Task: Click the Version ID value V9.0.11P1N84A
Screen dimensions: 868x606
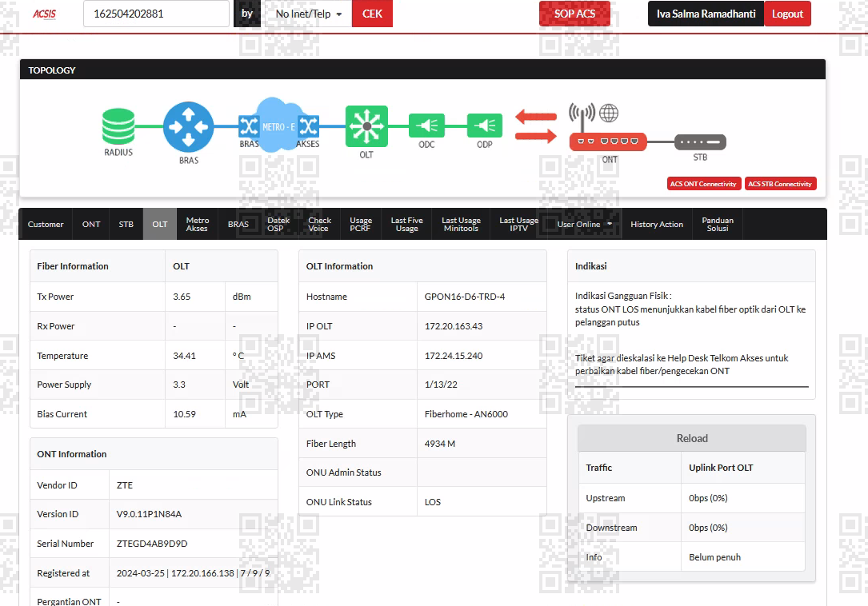Action: pyautogui.click(x=149, y=514)
